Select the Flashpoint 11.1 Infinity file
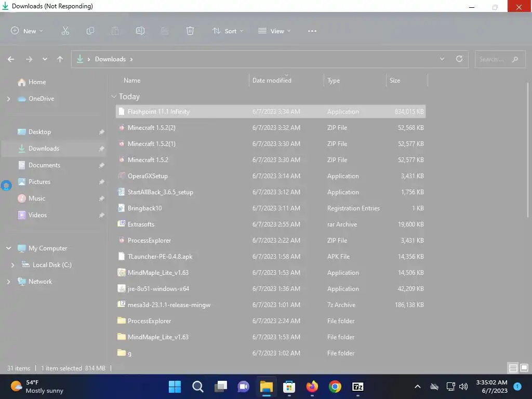Viewport: 532px width, 399px height. [270, 112]
